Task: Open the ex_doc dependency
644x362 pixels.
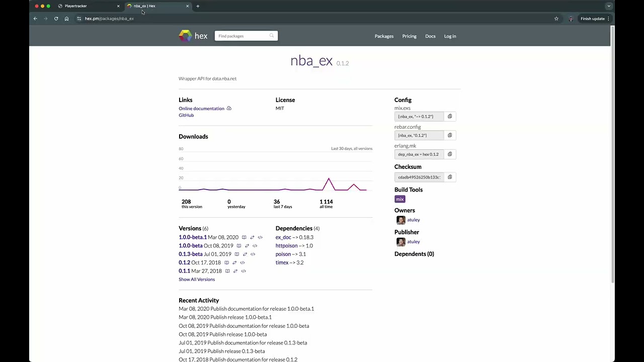Action: [x=283, y=237]
